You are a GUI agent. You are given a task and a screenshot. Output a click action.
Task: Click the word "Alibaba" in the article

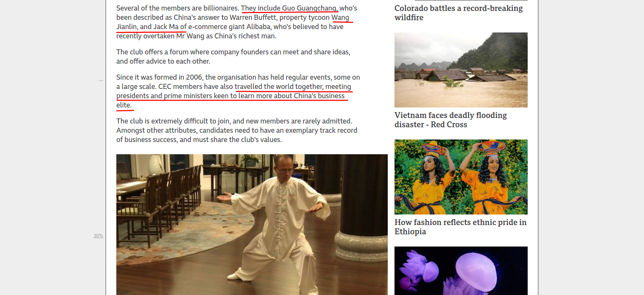coord(259,27)
